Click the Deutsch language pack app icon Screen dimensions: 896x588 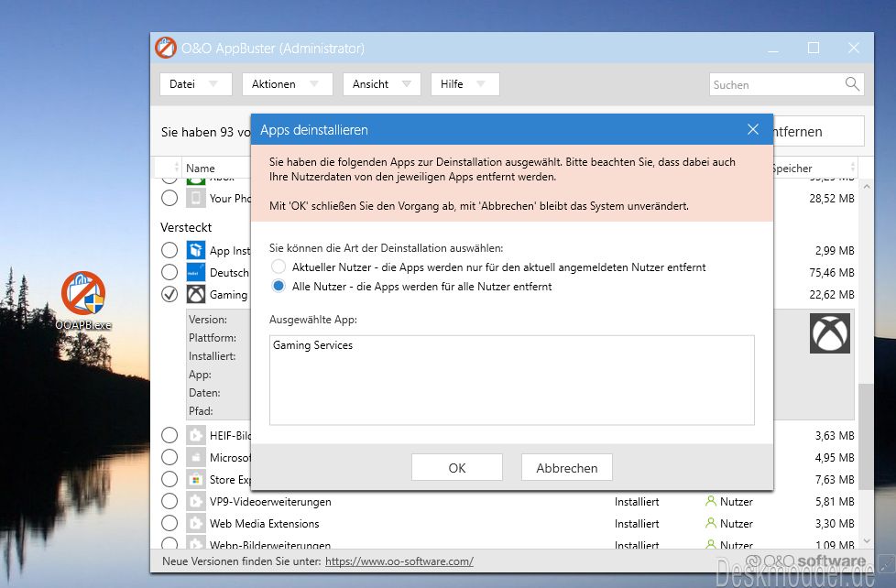tap(196, 272)
